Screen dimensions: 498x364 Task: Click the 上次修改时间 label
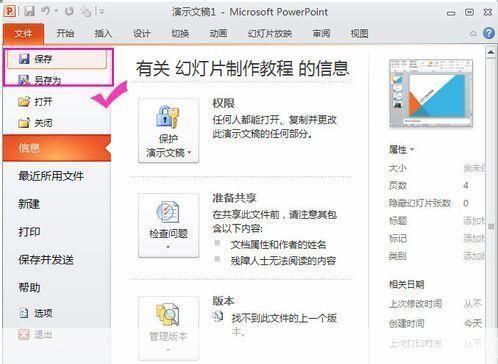[416, 304]
